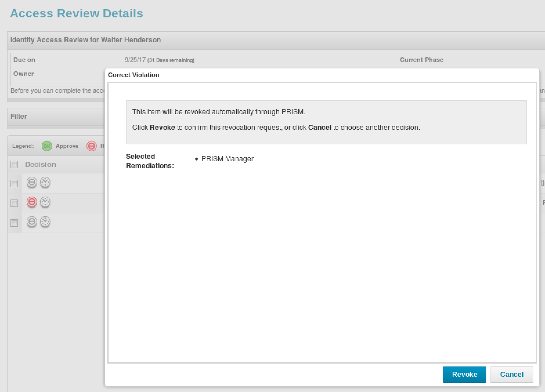Screen dimensions: 545x392
Task: Check the first row checkbox
Action: click(x=14, y=184)
